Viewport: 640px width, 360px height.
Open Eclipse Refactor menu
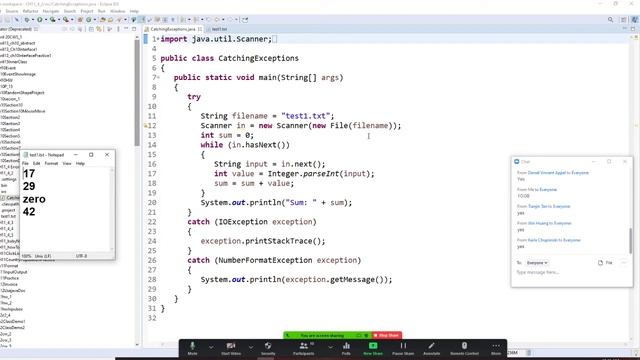pyautogui.click(x=30, y=11)
